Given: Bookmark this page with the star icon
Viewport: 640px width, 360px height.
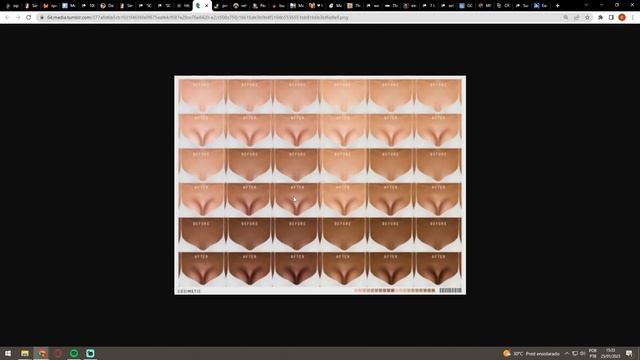Looking at the screenshot, I should coord(587,18).
